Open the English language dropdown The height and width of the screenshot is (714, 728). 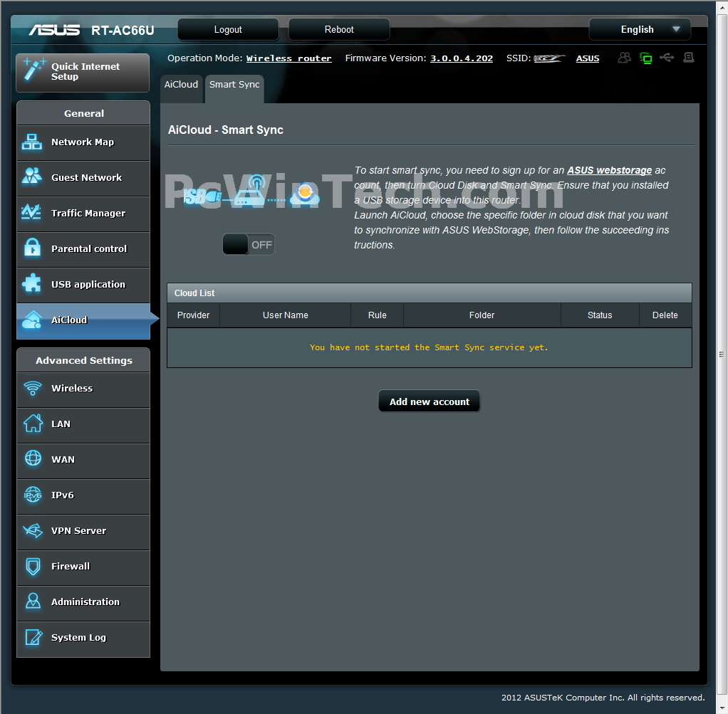click(x=640, y=29)
